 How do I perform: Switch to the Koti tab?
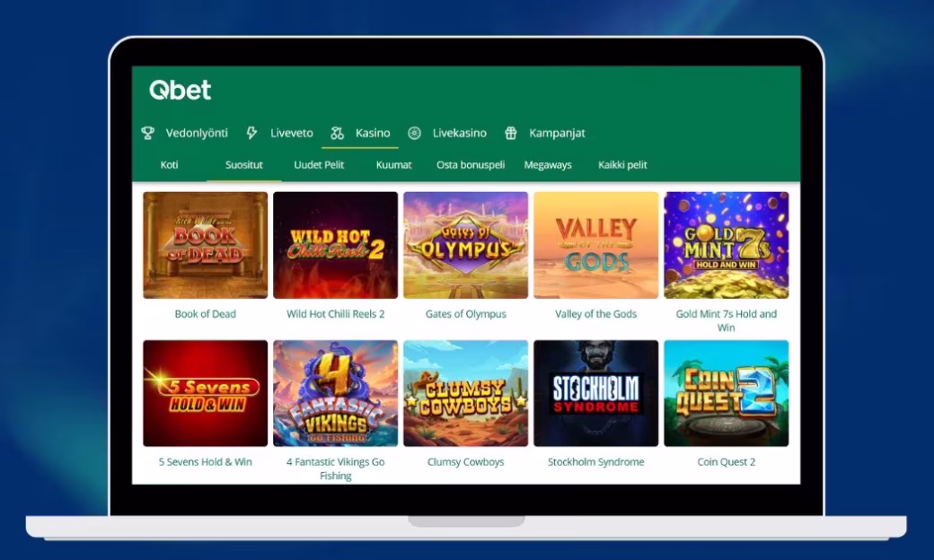coord(169,165)
